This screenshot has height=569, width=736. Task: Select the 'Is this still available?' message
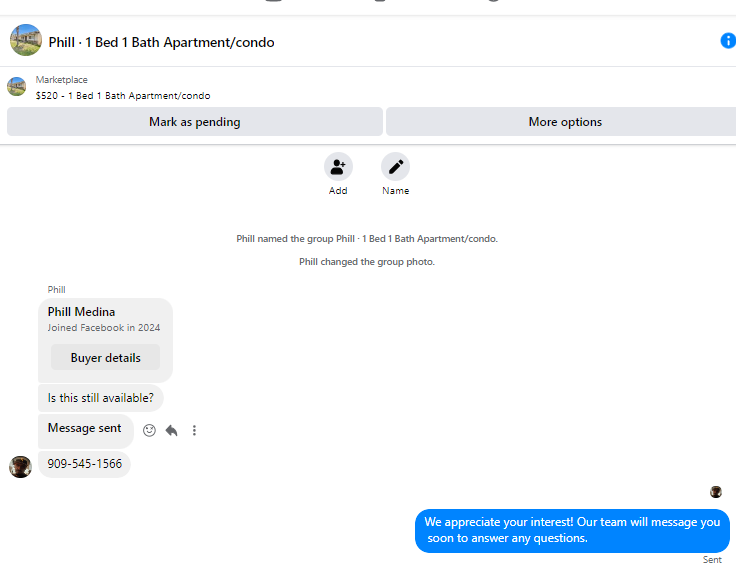[100, 398]
